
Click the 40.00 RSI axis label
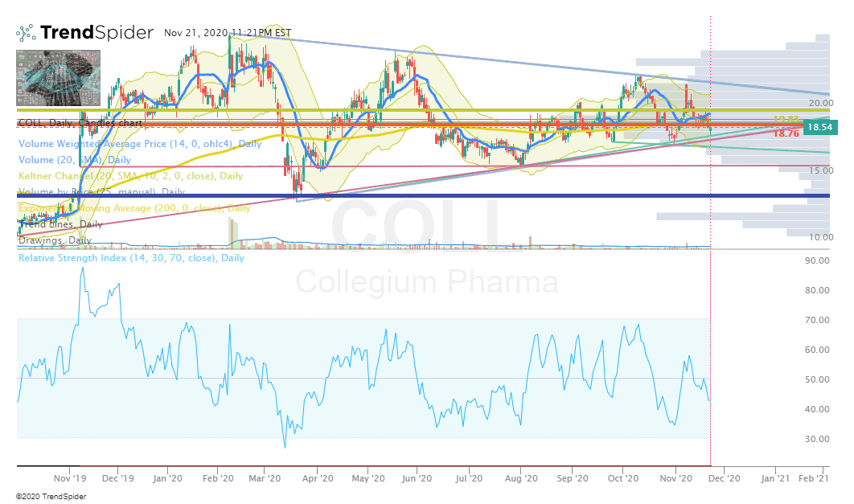pos(817,409)
